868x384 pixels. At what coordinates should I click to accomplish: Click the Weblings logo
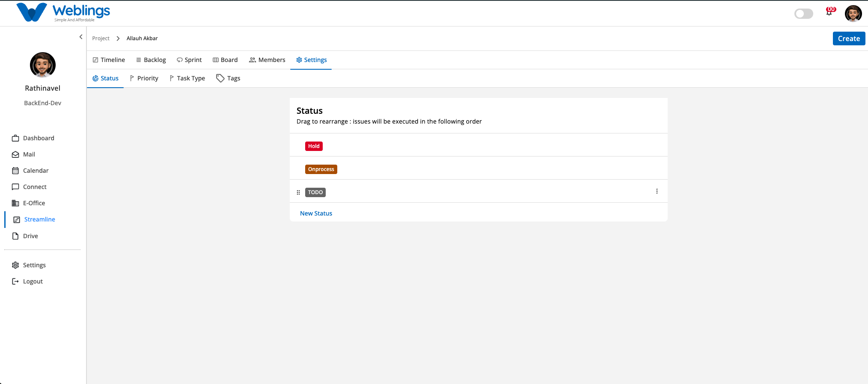pyautogui.click(x=63, y=12)
